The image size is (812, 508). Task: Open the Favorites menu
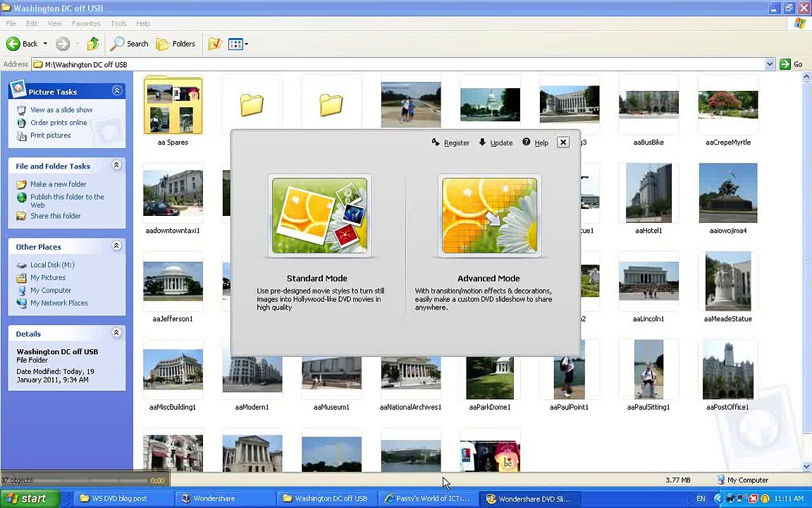pyautogui.click(x=86, y=23)
